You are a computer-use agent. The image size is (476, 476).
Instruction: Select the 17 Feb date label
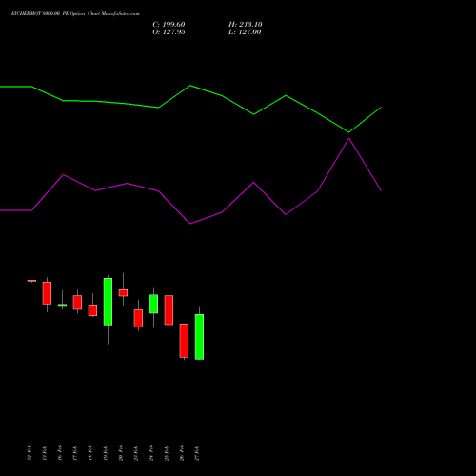75,453
